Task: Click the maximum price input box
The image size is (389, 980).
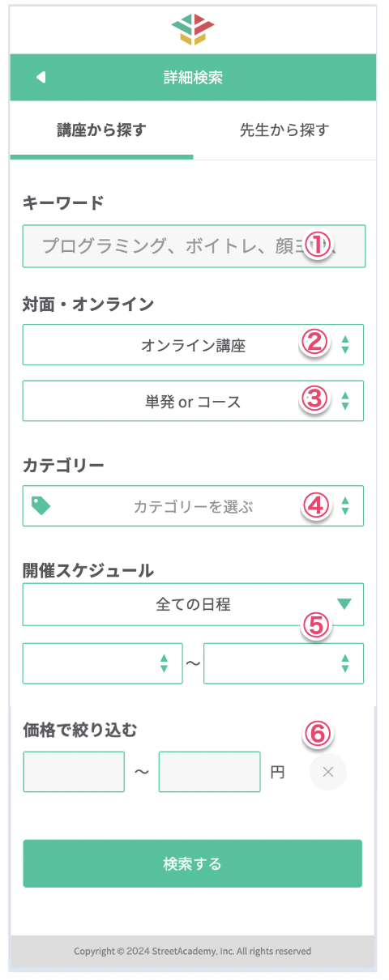Action: pos(209,772)
